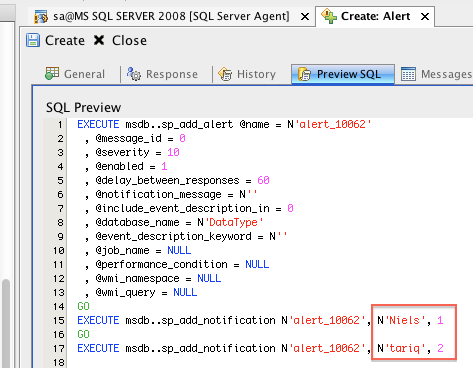Click the Close button label
The height and width of the screenshot is (368, 473).
tap(129, 41)
